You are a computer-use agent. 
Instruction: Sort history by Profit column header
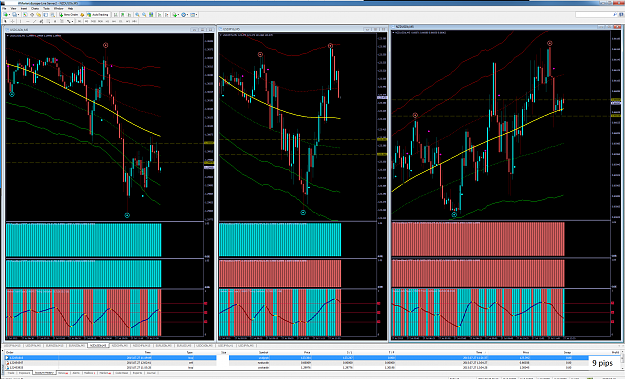point(615,352)
